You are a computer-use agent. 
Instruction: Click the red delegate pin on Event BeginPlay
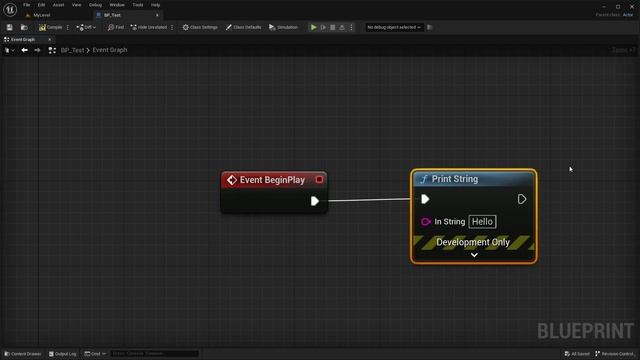tap(319, 180)
